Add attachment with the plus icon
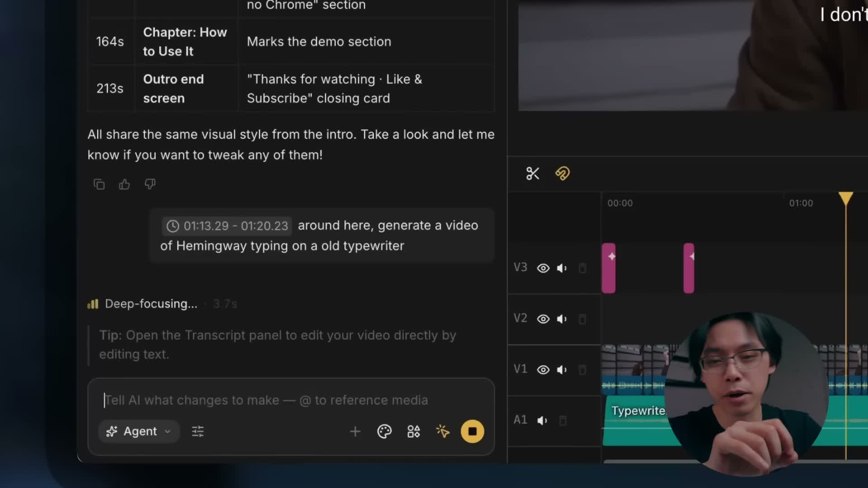 [355, 432]
